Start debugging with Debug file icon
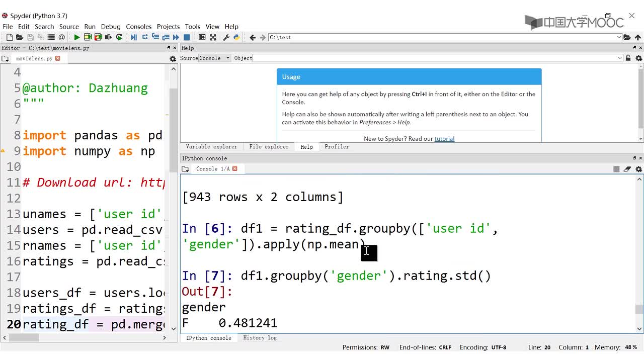The image size is (644, 362). click(134, 37)
